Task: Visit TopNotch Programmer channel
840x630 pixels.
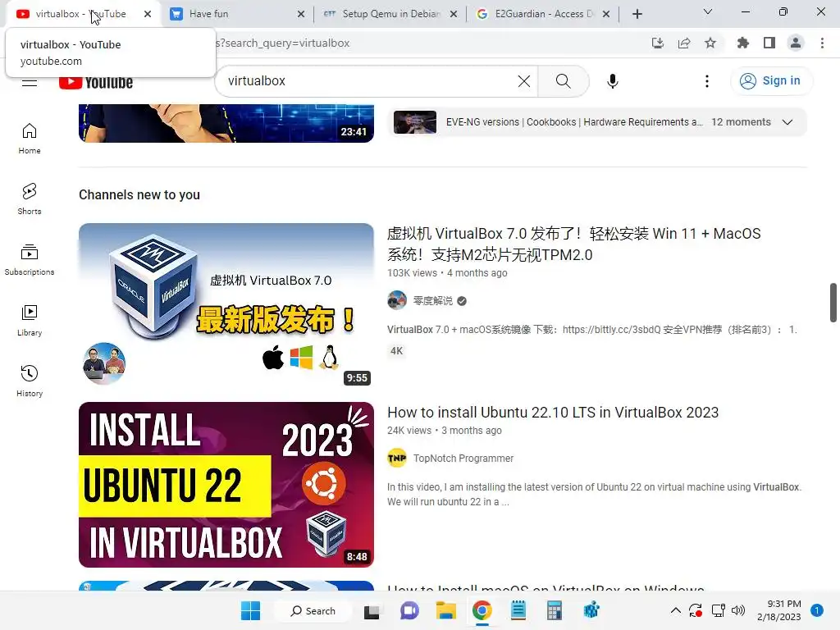Action: coord(463,458)
